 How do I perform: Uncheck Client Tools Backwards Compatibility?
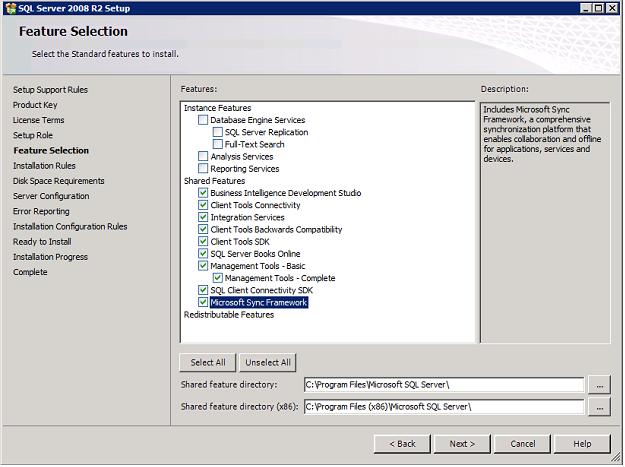pyautogui.click(x=203, y=229)
